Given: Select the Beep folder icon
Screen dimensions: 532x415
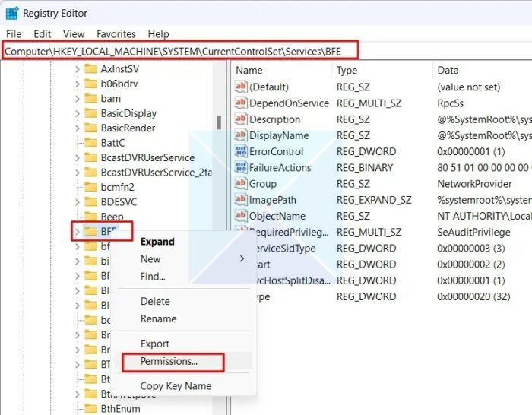Looking at the screenshot, I should point(90,216).
